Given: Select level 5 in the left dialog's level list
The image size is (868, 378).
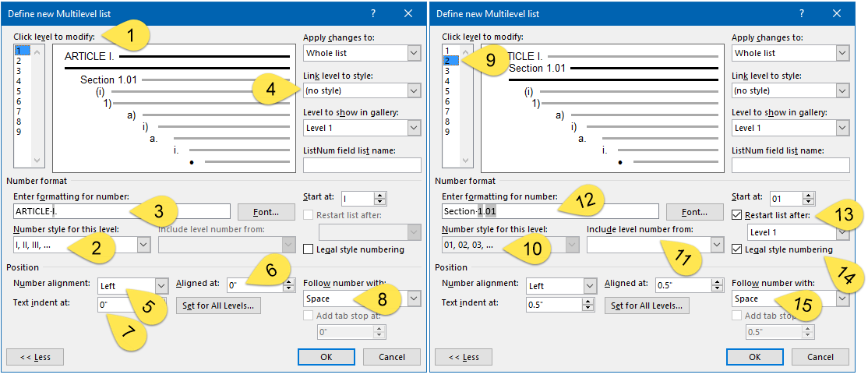Looking at the screenshot, I should (18, 91).
